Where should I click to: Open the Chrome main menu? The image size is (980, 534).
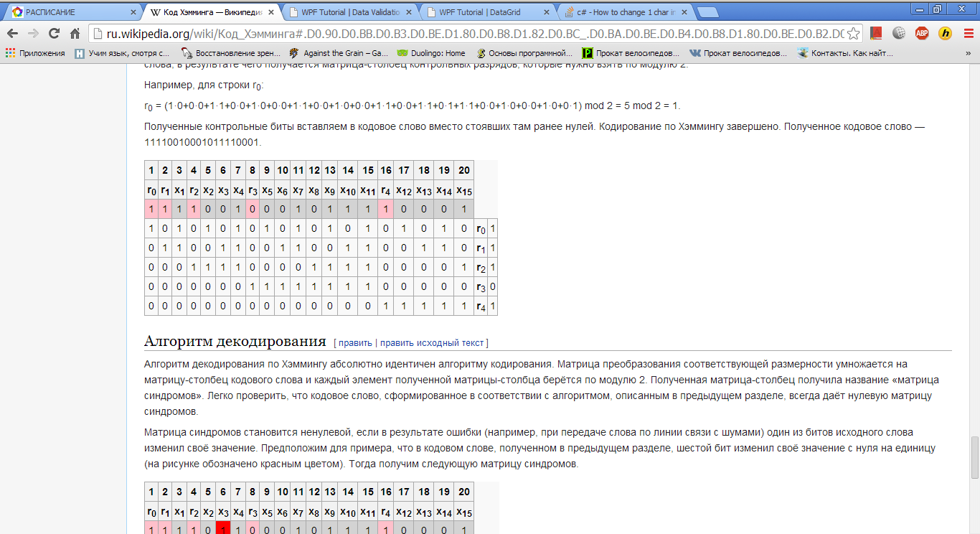(x=967, y=33)
